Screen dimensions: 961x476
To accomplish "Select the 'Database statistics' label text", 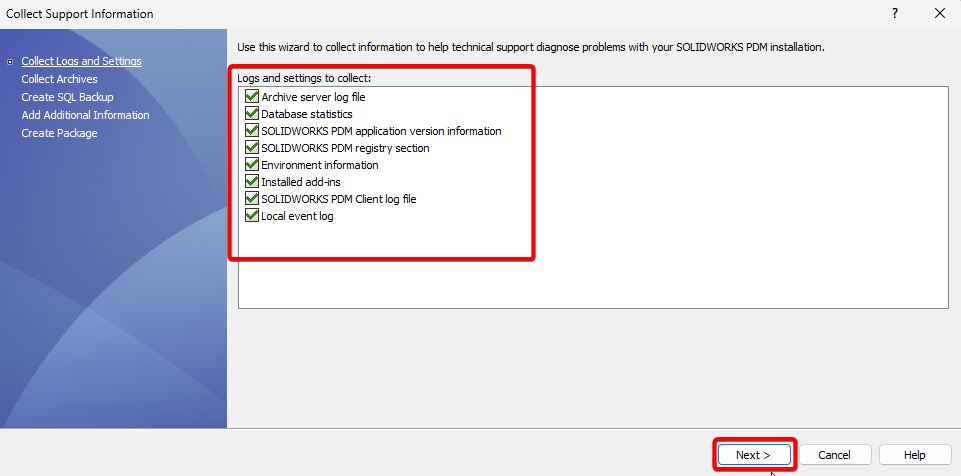I will point(307,114).
